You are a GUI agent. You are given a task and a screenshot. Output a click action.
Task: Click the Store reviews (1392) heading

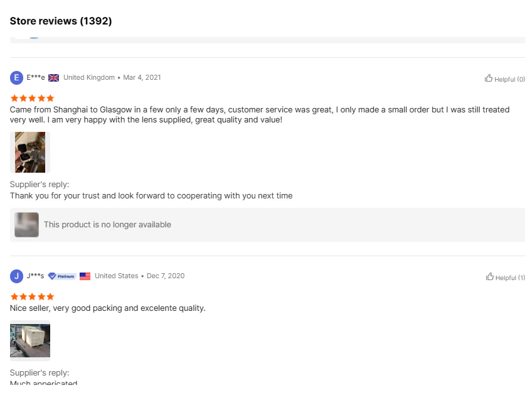point(61,21)
